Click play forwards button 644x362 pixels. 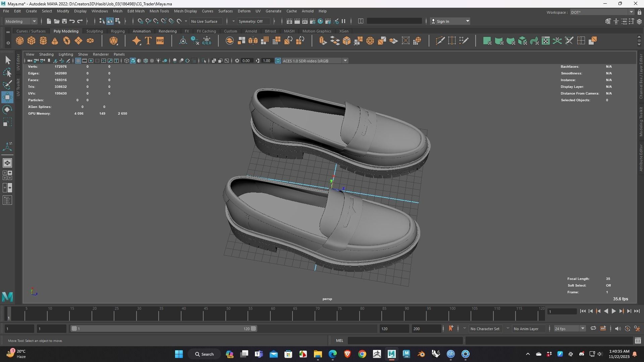tap(613, 311)
